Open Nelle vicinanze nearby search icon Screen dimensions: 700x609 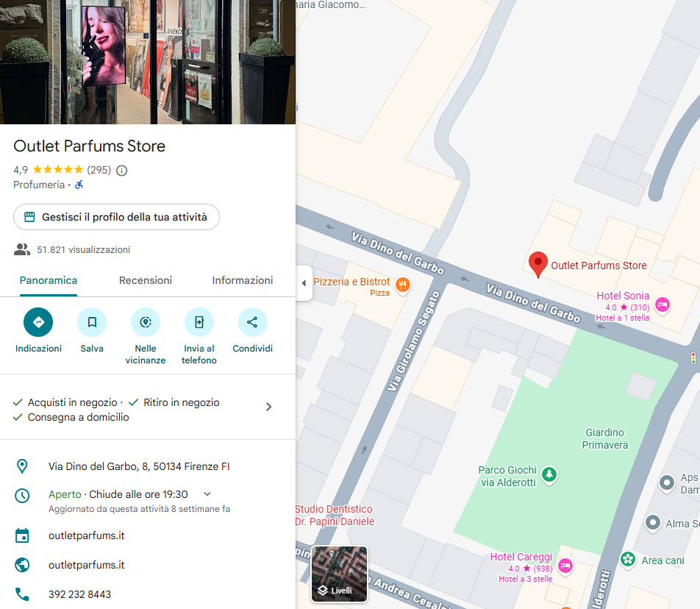click(x=146, y=322)
